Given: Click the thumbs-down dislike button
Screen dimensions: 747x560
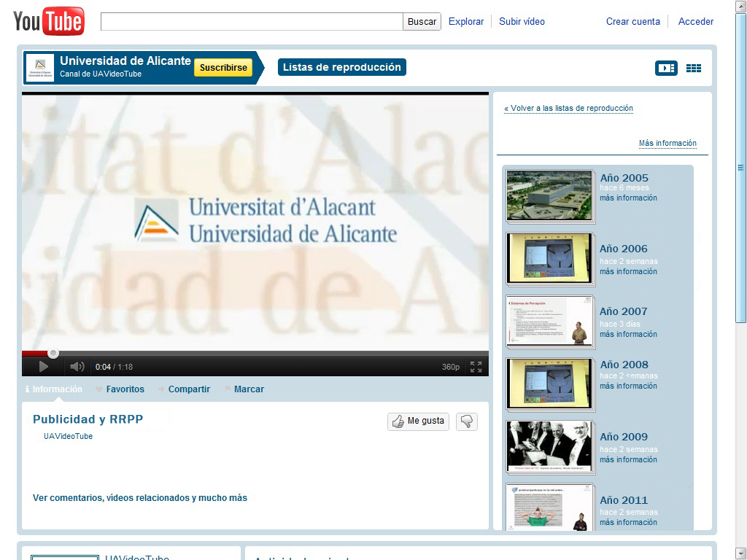Looking at the screenshot, I should (467, 421).
